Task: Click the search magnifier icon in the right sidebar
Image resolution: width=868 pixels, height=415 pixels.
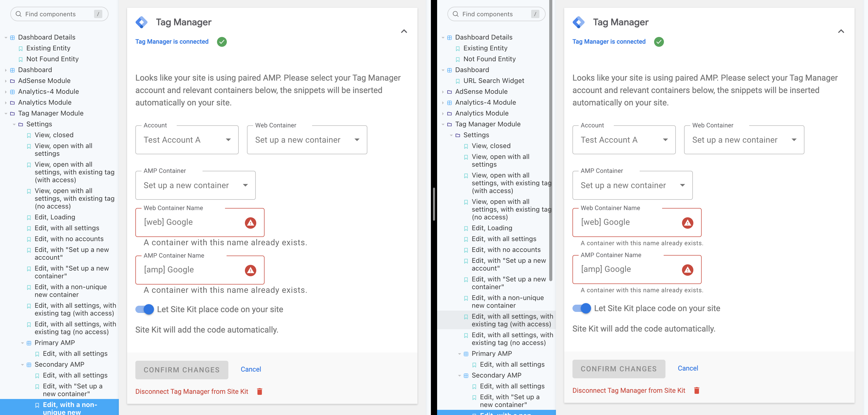Action: click(455, 14)
